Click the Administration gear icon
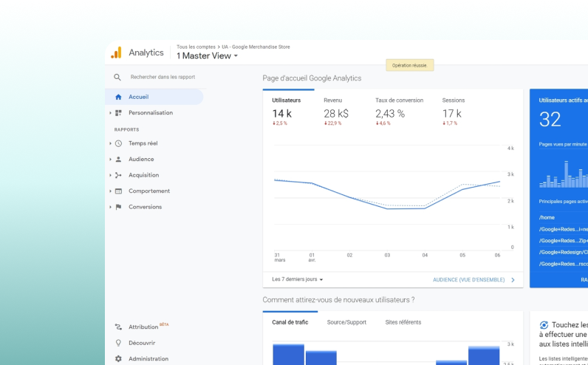The height and width of the screenshot is (365, 588). click(x=118, y=358)
